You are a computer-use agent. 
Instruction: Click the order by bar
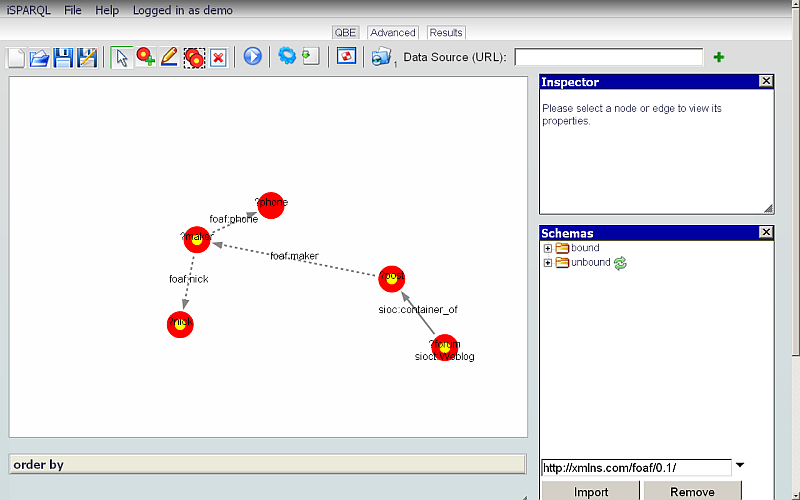(267, 464)
